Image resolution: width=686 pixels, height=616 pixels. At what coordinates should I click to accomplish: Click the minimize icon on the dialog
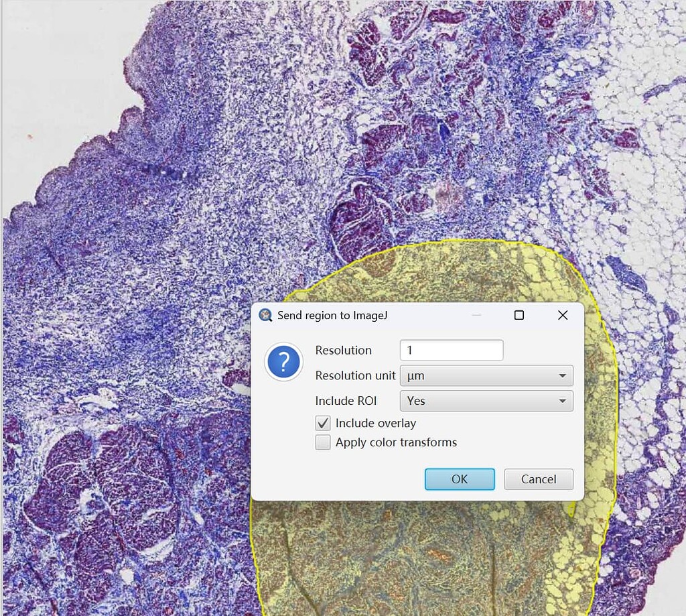[477, 315]
